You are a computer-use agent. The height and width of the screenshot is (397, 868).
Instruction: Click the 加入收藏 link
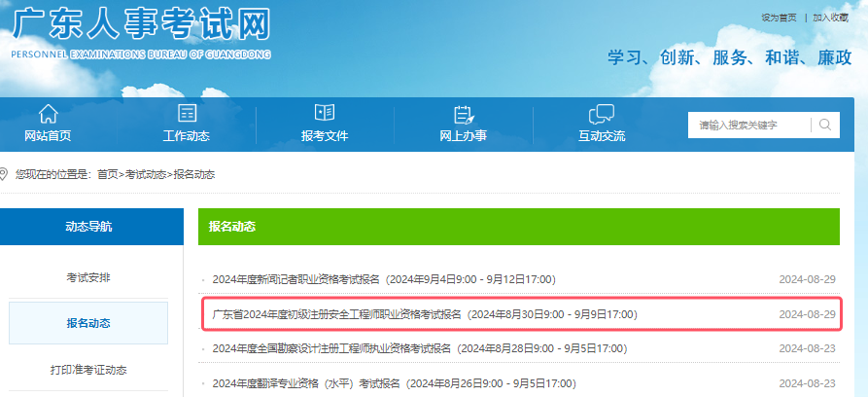pos(830,18)
